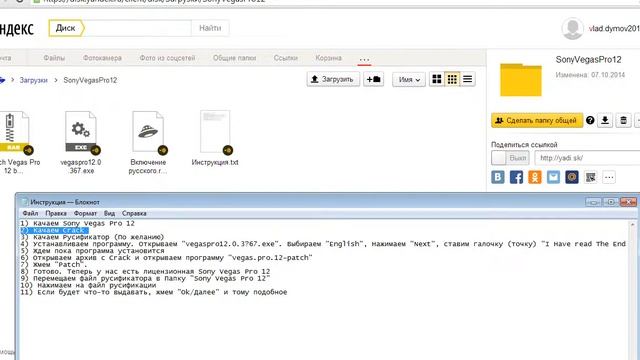Click the yadi.sk share link field
The width and height of the screenshot is (640, 360).
(x=587, y=158)
